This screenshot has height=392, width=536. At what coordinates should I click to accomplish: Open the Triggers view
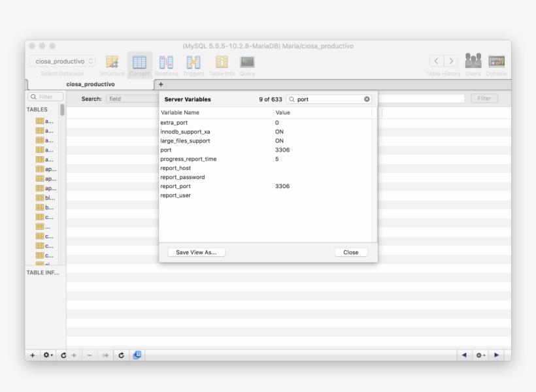coord(193,63)
